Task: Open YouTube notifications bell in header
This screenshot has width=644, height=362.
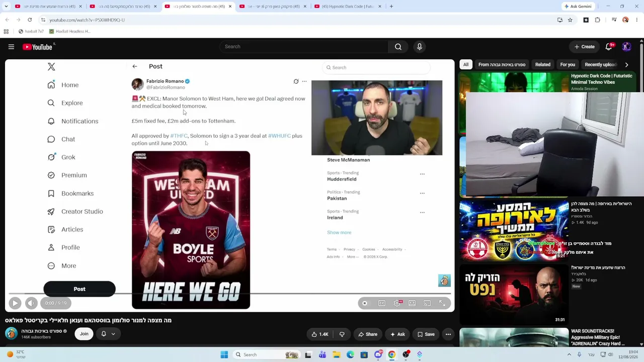Action: click(608, 47)
